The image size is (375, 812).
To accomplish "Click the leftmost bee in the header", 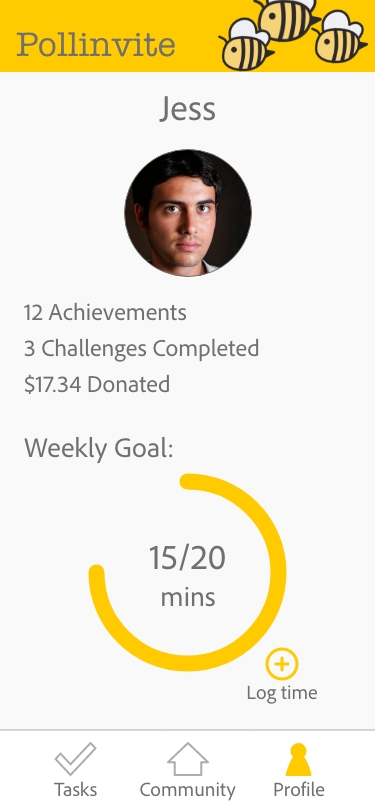I will pyautogui.click(x=247, y=45).
